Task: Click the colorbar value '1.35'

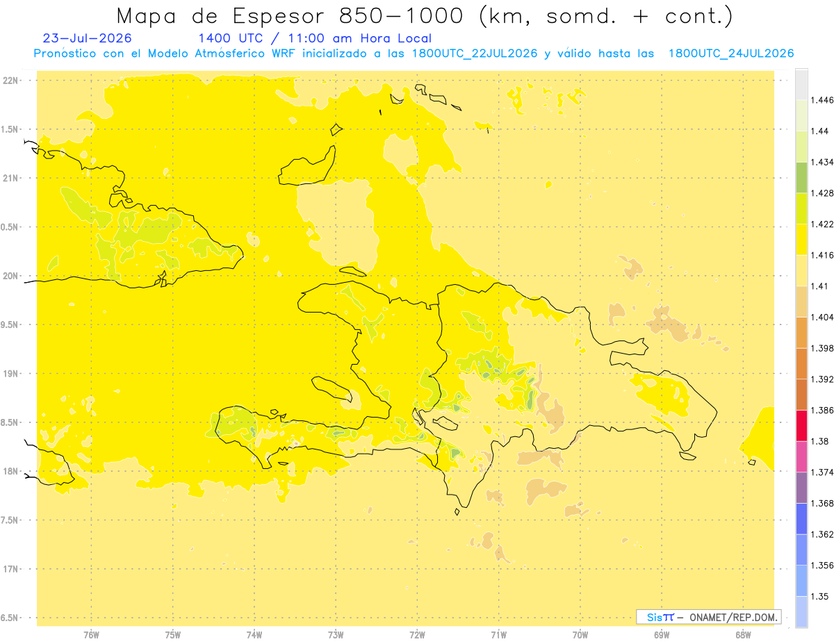Action: [x=819, y=596]
